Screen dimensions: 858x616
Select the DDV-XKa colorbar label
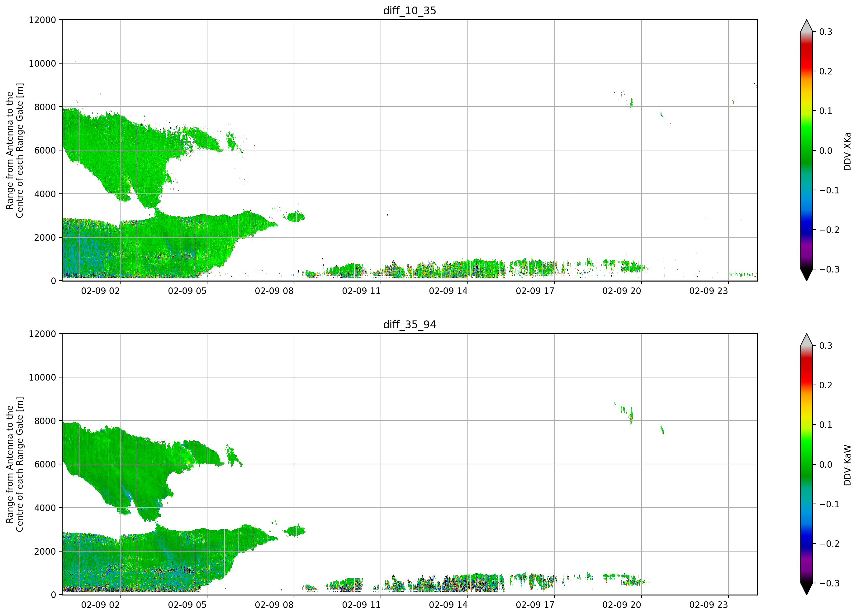click(847, 151)
